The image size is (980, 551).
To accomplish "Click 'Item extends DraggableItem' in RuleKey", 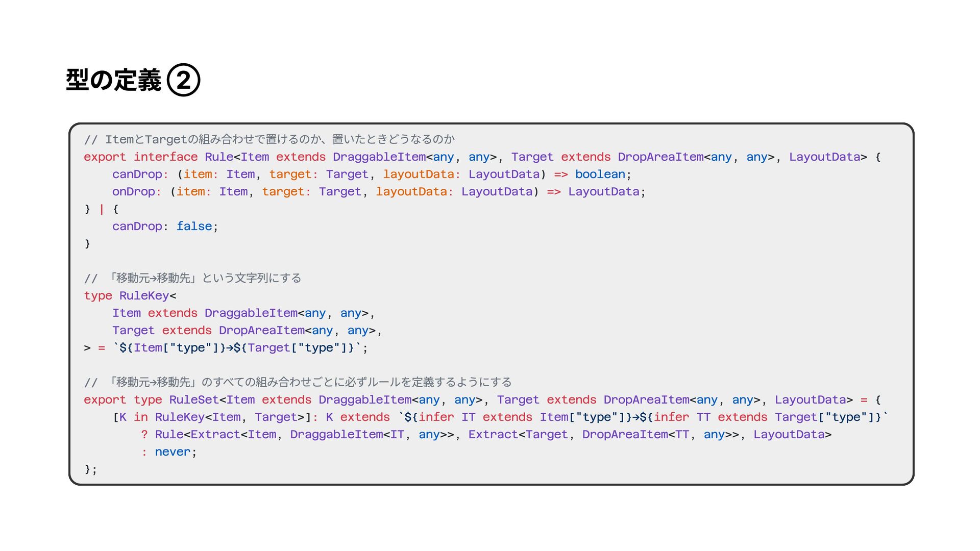I will 204,313.
